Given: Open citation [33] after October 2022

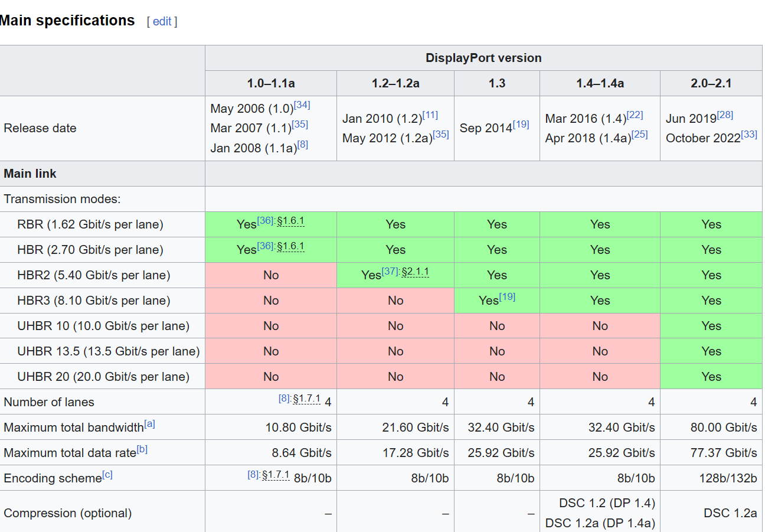Looking at the screenshot, I should click(x=748, y=134).
